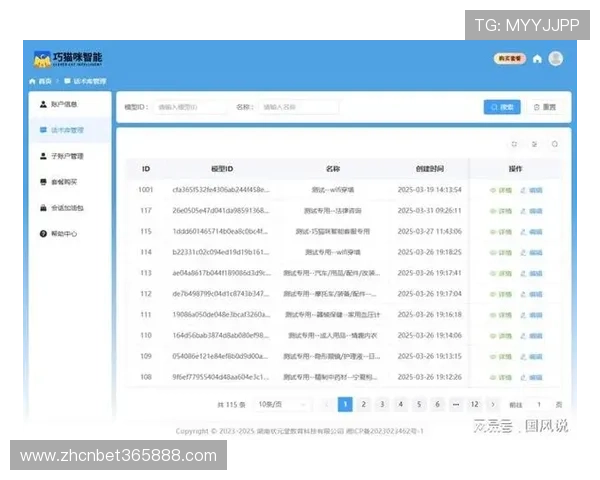This screenshot has height=480, width=600.
Task: Go to 首页 via the breadcrumb
Action: (x=41, y=81)
